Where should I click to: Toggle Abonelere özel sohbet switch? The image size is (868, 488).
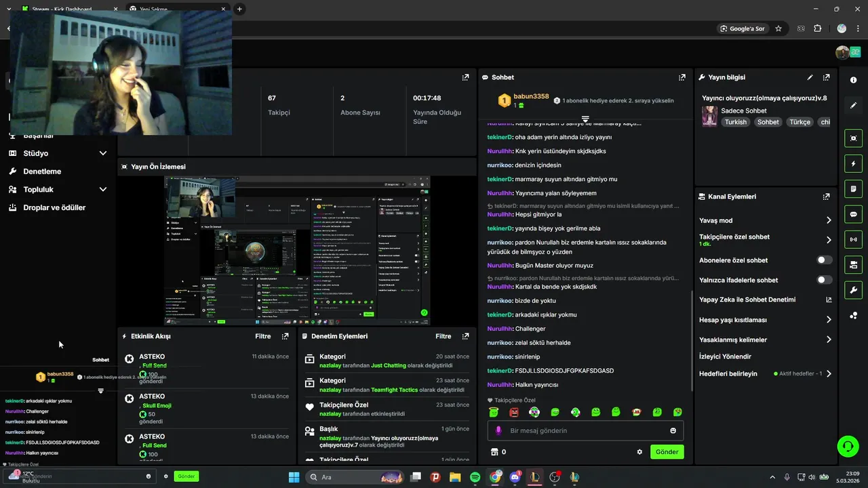coord(825,260)
